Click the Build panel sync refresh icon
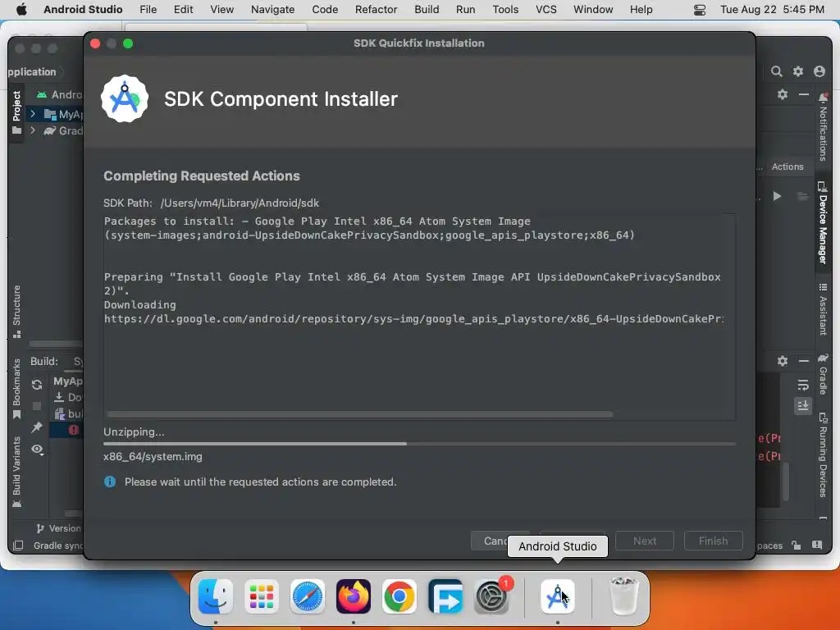 37,385
